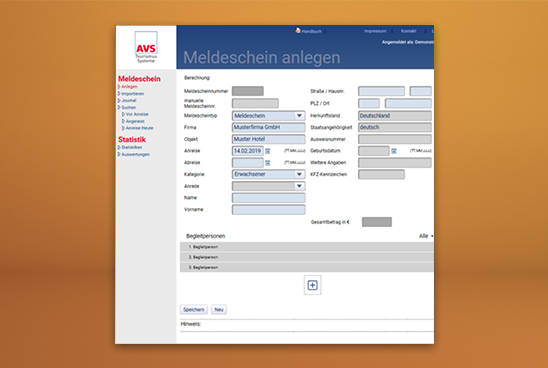Open the Anreise calendar picker icon
Screen dimensions: 548x368
[x=268, y=151]
